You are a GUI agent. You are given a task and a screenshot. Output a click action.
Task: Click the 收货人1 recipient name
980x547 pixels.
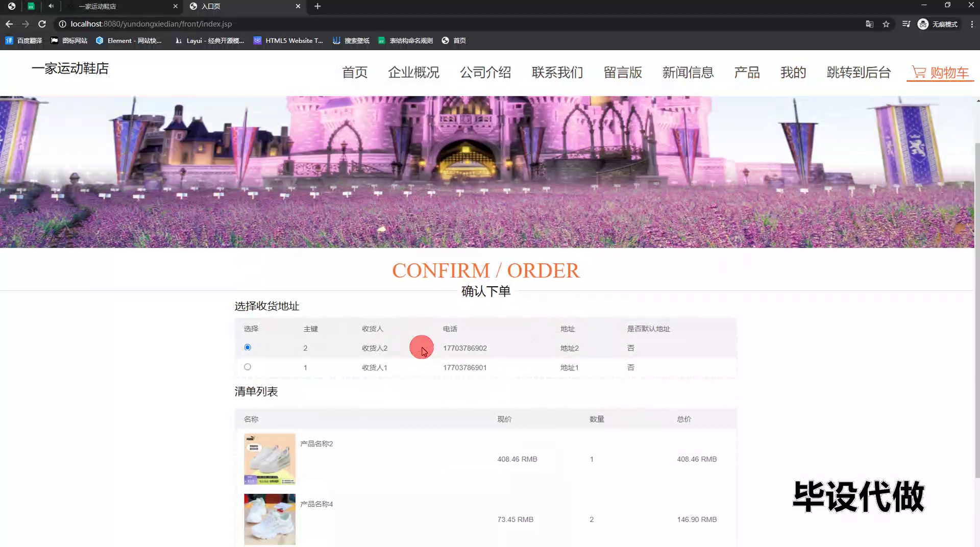click(x=375, y=367)
